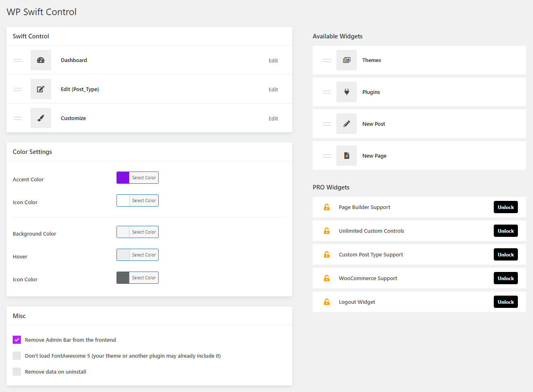This screenshot has width=533, height=392.
Task: Unlock Page Builder Support
Action: pos(506,207)
